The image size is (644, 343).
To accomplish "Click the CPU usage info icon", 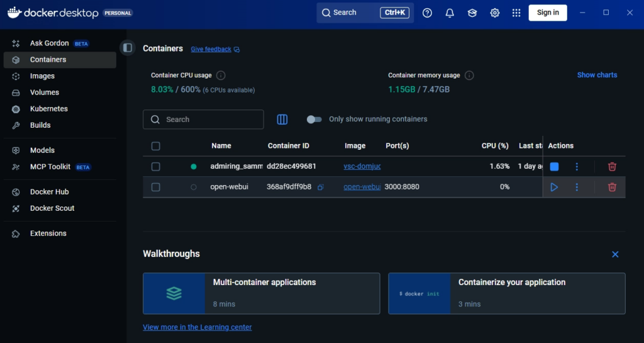I will pyautogui.click(x=221, y=75).
